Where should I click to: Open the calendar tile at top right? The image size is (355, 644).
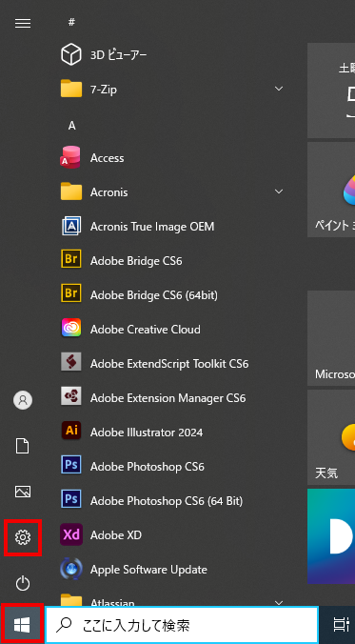331,91
